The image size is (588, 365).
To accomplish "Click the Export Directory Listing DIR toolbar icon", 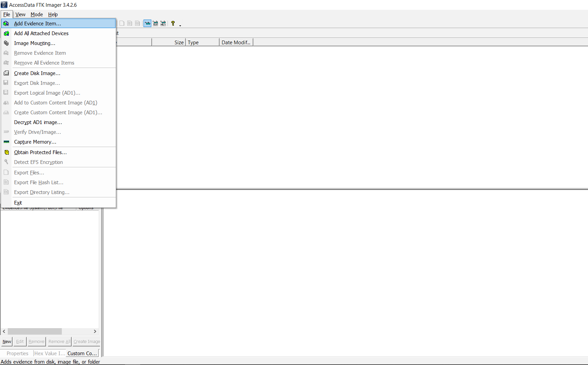I will [137, 23].
